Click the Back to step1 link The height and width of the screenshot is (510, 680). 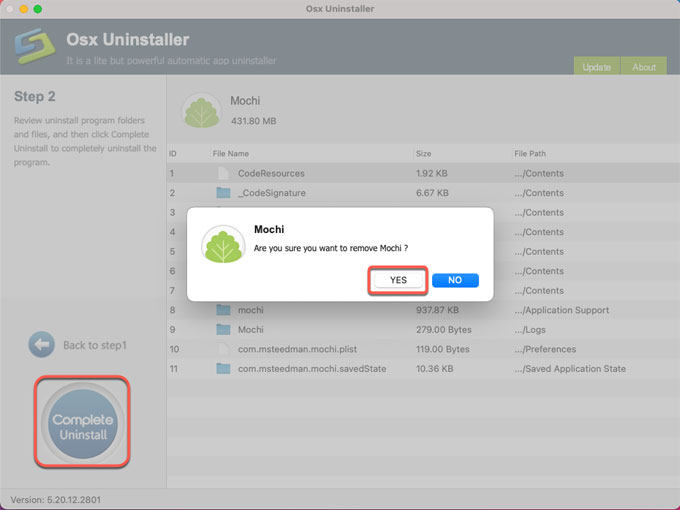(94, 345)
